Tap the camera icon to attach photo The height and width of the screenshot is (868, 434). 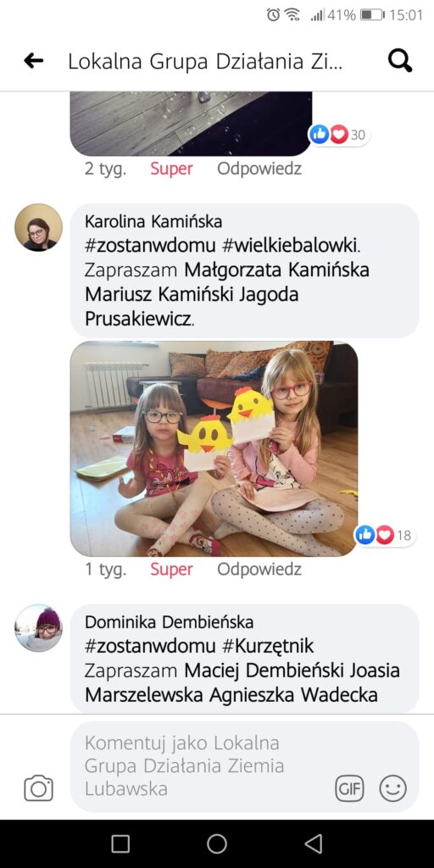39,788
